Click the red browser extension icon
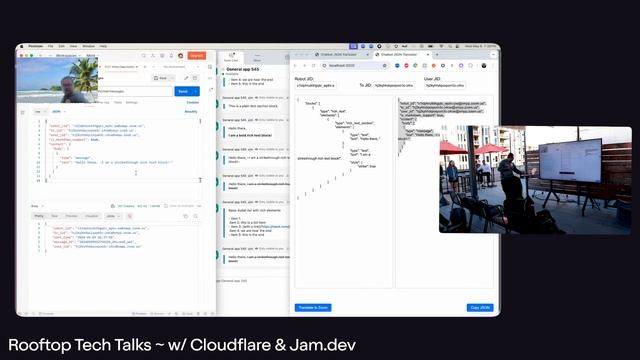This screenshot has width=640, height=360. 407,65
